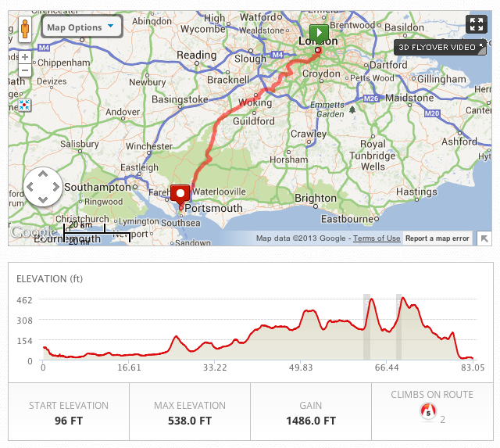Pan the map upward with arrow
This screenshot has height=448, width=500.
[44, 175]
